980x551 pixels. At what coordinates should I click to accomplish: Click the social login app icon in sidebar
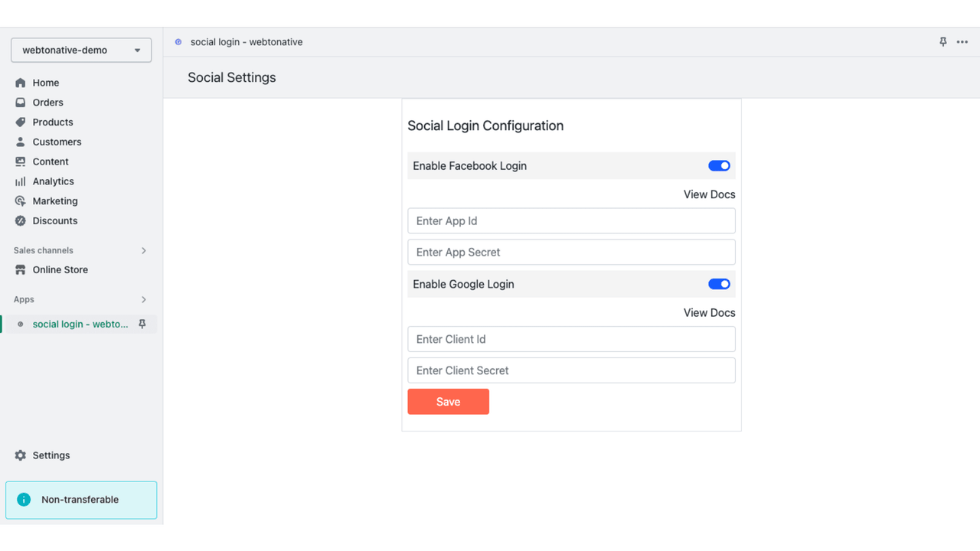pos(21,324)
